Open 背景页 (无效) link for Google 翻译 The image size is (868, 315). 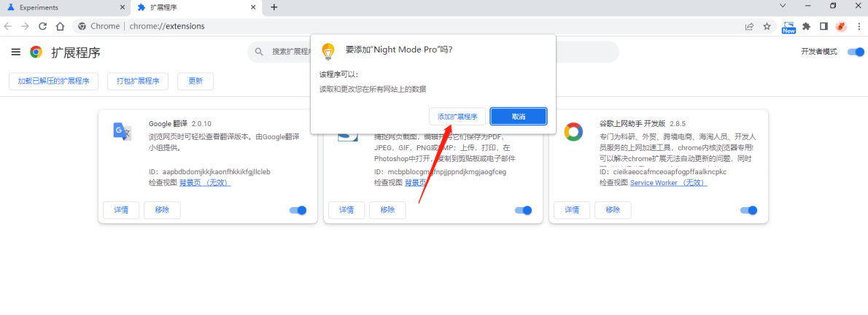click(205, 182)
